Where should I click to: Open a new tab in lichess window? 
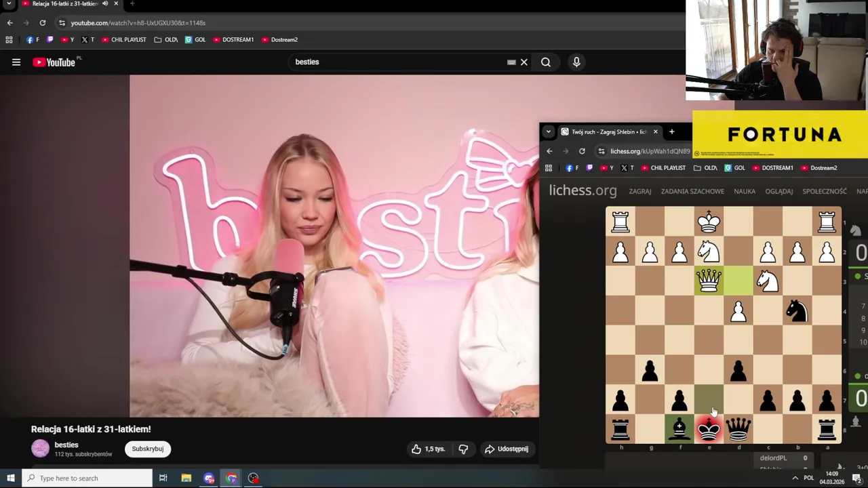click(671, 132)
